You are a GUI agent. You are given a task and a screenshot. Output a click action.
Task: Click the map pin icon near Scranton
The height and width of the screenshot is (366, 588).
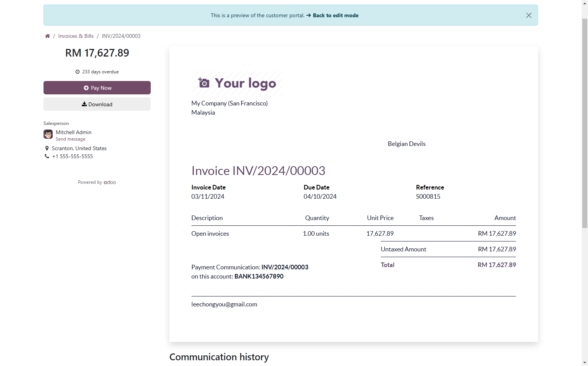[47, 148]
